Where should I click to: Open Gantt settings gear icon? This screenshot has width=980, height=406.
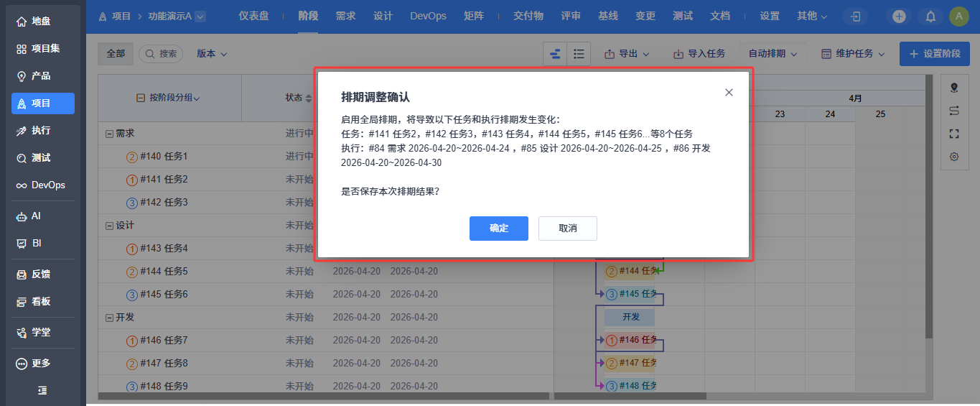coord(954,157)
